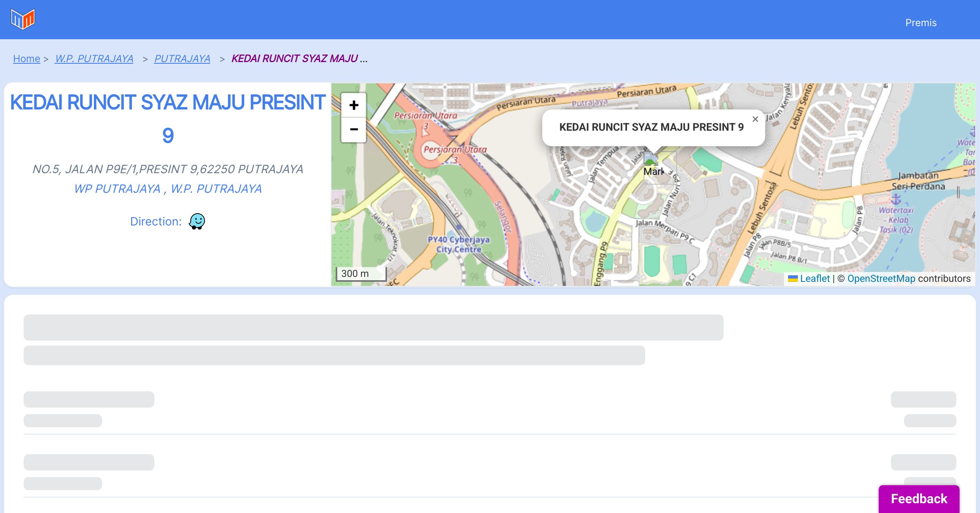Open the Leaflet attribution link
This screenshot has width=980, height=513.
coord(815,279)
